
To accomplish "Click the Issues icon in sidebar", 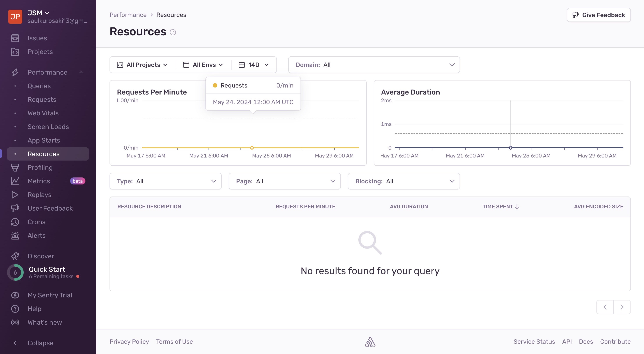I will 15,38.
